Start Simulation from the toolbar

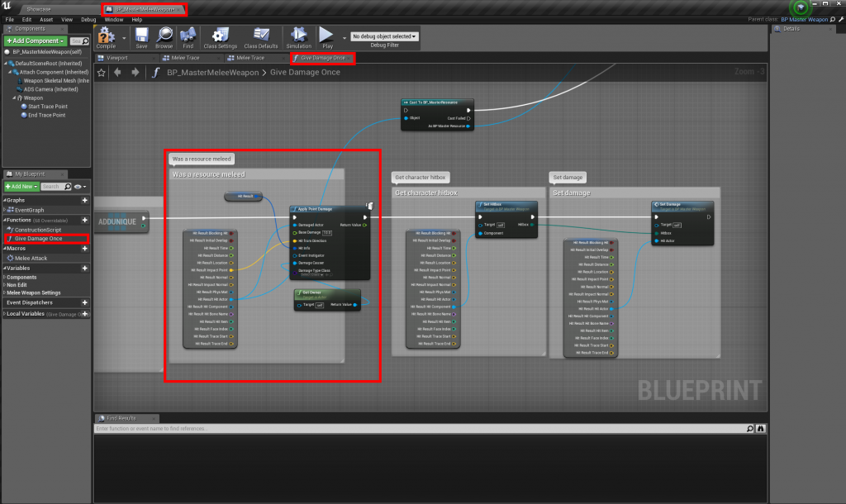click(298, 38)
